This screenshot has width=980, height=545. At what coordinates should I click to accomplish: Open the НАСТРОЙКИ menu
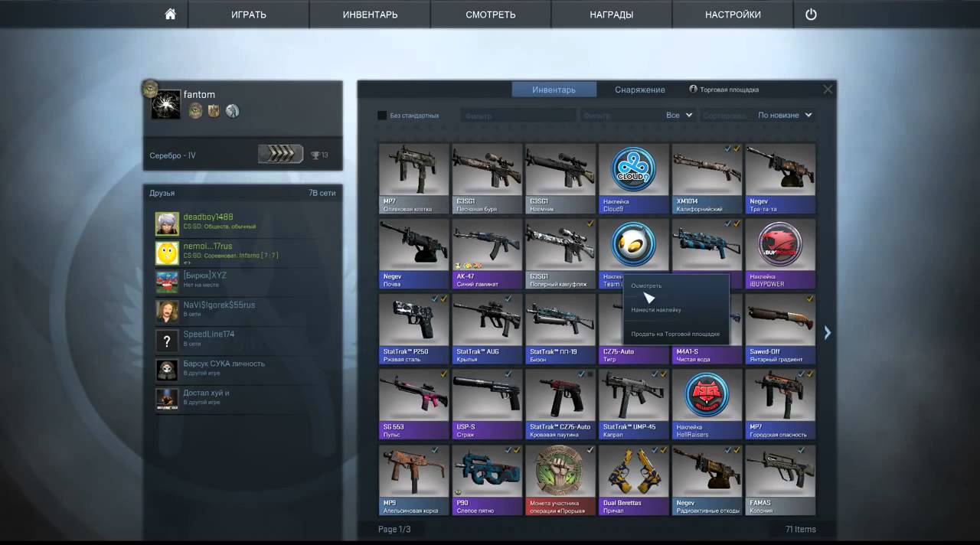(x=733, y=15)
